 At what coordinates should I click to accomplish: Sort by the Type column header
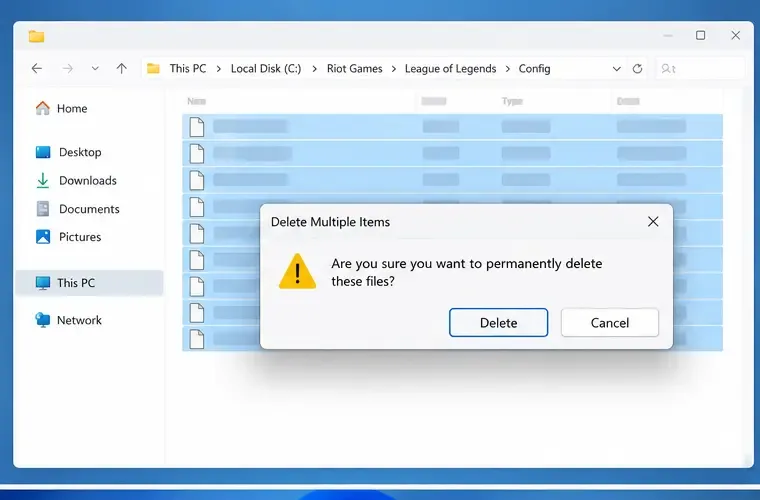pyautogui.click(x=512, y=101)
